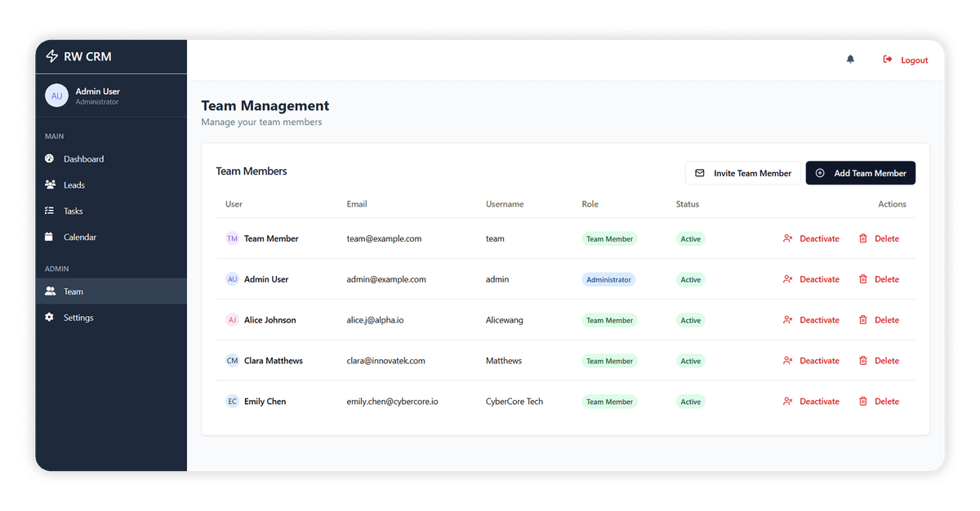Click the trash icon in Alice Johnson's row

(863, 320)
